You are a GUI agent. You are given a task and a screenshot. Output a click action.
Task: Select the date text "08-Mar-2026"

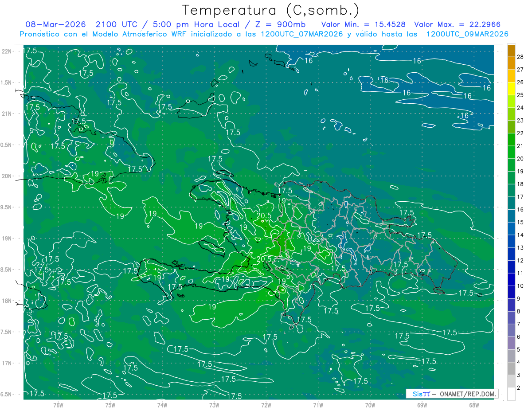click(x=55, y=24)
